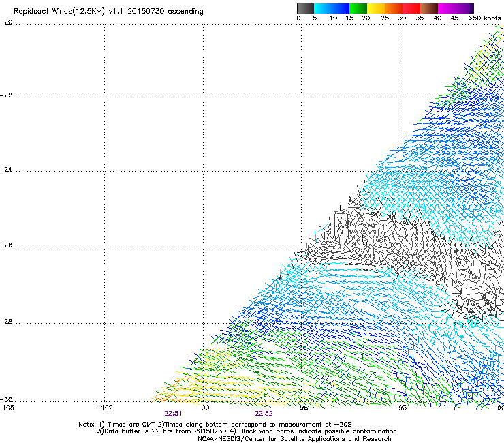This screenshot has height=443, width=504.
Task: Click the 'Data buffer is 22 hrs' note
Action: pyautogui.click(x=247, y=431)
